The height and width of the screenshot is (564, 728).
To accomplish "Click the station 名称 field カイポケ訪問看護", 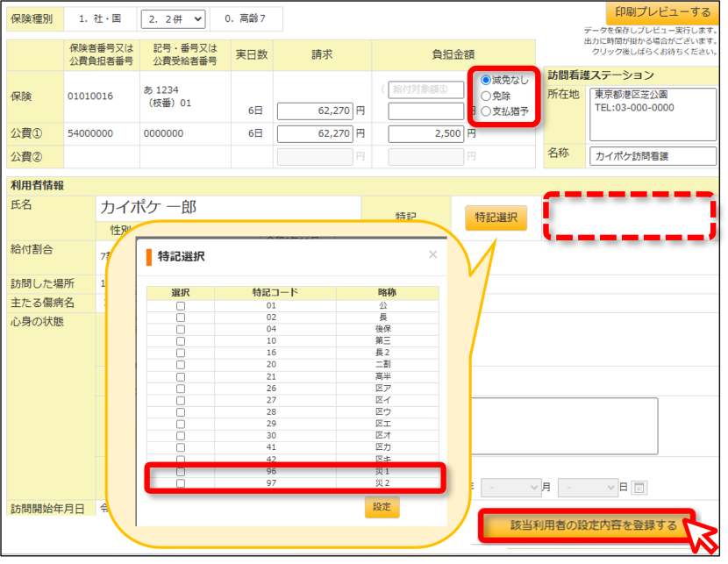I will [x=653, y=156].
